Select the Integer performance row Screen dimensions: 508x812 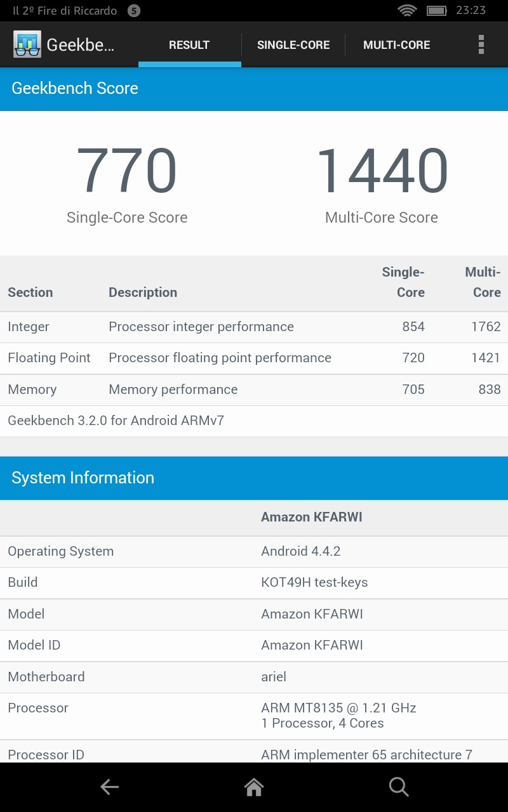[254, 327]
